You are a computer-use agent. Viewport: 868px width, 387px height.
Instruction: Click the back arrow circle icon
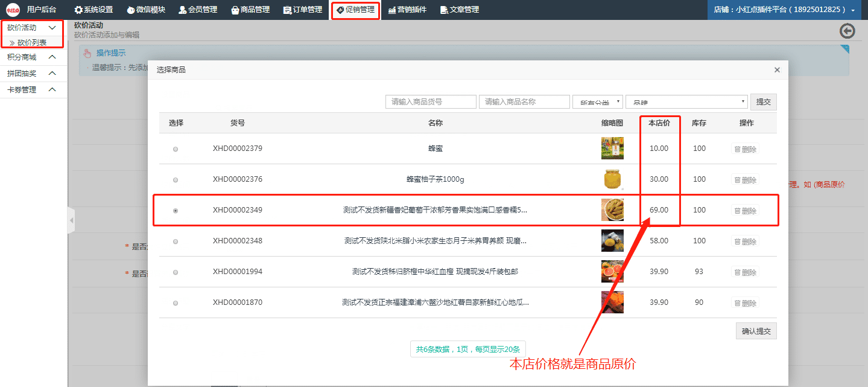click(847, 31)
